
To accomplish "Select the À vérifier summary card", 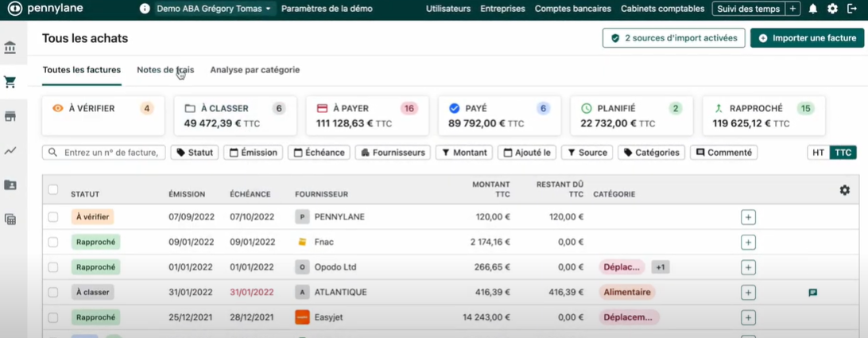I will [x=103, y=116].
